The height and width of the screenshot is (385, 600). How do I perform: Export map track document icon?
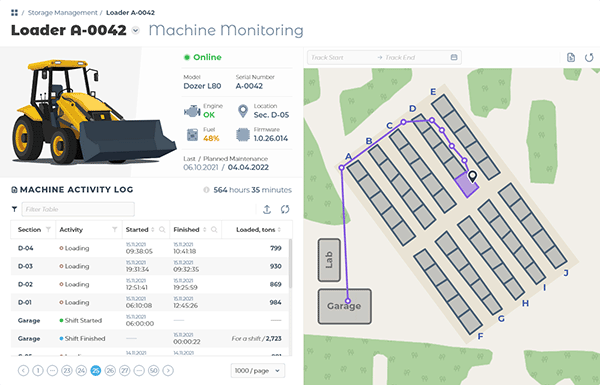(571, 57)
